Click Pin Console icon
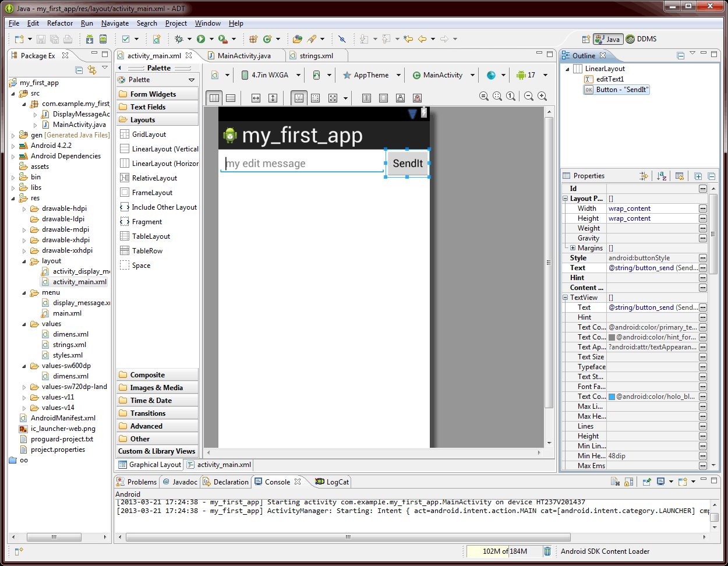Screen dimensions: 728x566 pyautogui.click(x=646, y=482)
